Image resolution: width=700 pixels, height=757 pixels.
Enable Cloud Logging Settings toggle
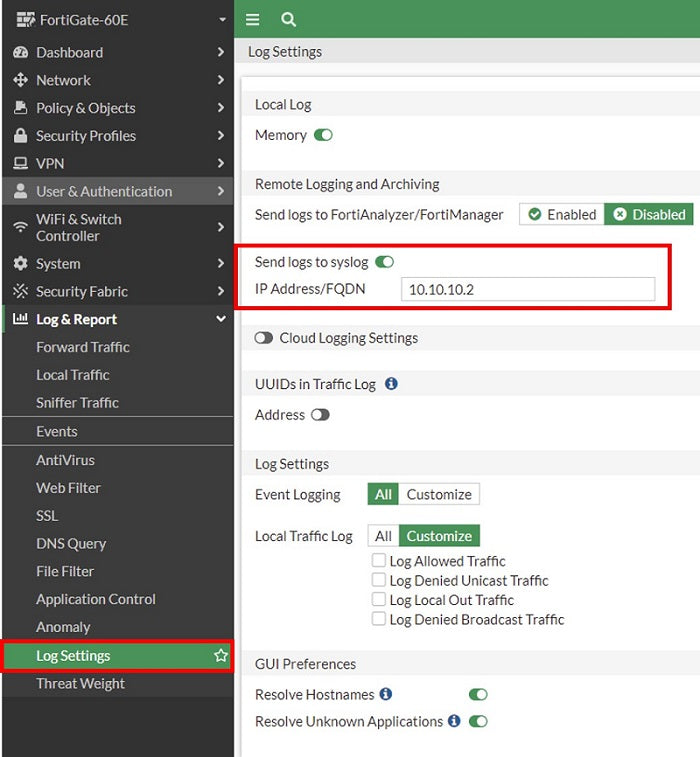(x=264, y=337)
